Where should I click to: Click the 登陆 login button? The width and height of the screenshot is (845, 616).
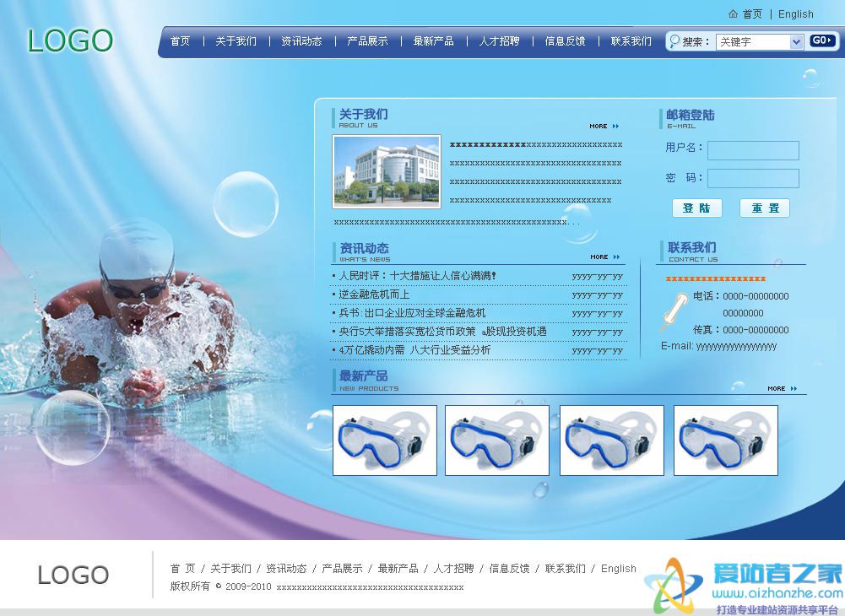pos(696,208)
